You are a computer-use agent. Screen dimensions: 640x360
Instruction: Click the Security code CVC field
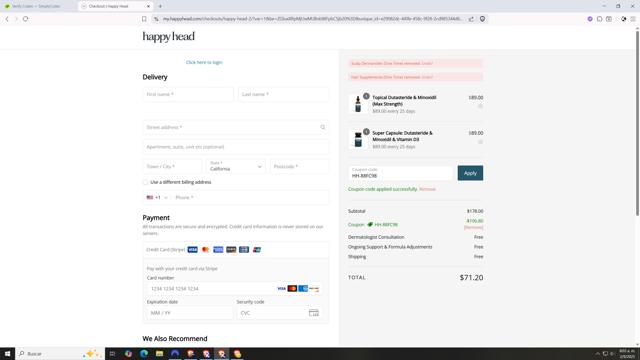(x=279, y=313)
